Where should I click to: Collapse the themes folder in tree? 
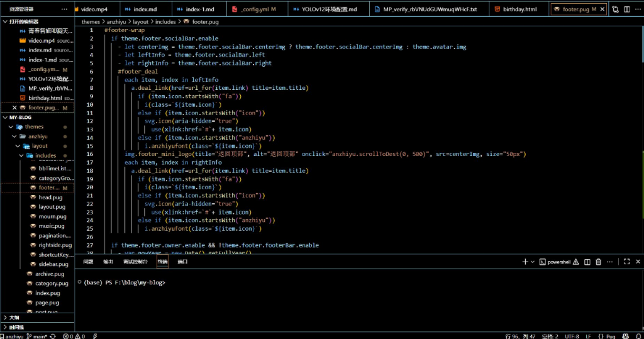point(34,127)
